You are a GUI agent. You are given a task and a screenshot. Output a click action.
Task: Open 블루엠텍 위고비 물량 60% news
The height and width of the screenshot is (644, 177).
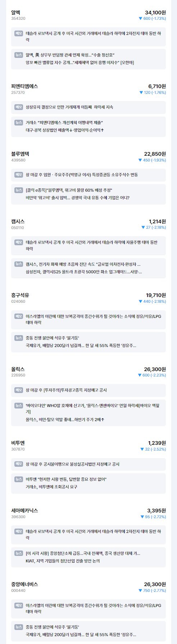tap(69, 190)
